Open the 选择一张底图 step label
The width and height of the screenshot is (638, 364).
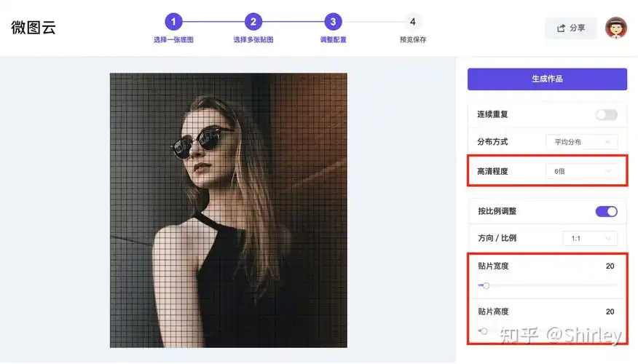(173, 39)
